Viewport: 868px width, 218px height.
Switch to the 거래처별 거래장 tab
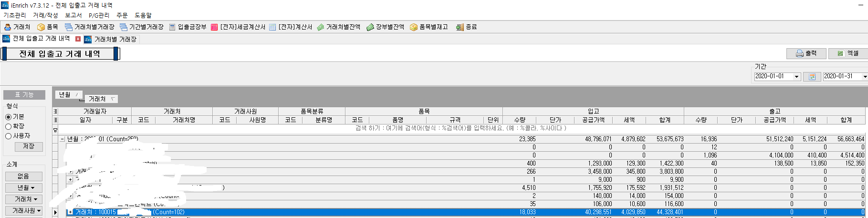click(x=115, y=39)
